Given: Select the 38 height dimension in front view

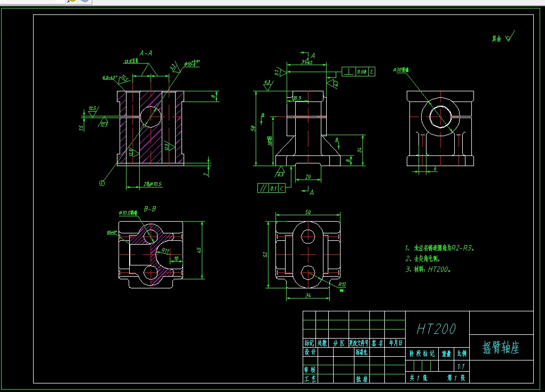Looking at the screenshot, I should (x=270, y=141).
